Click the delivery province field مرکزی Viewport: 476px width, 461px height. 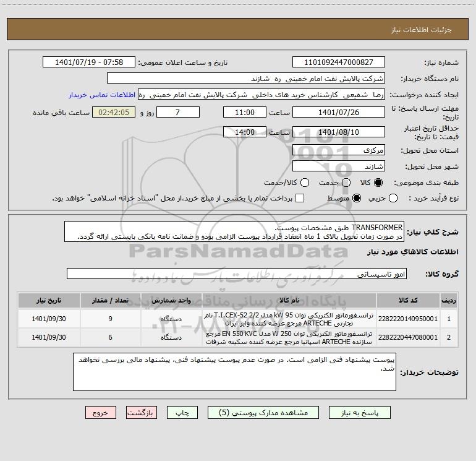[339, 150]
